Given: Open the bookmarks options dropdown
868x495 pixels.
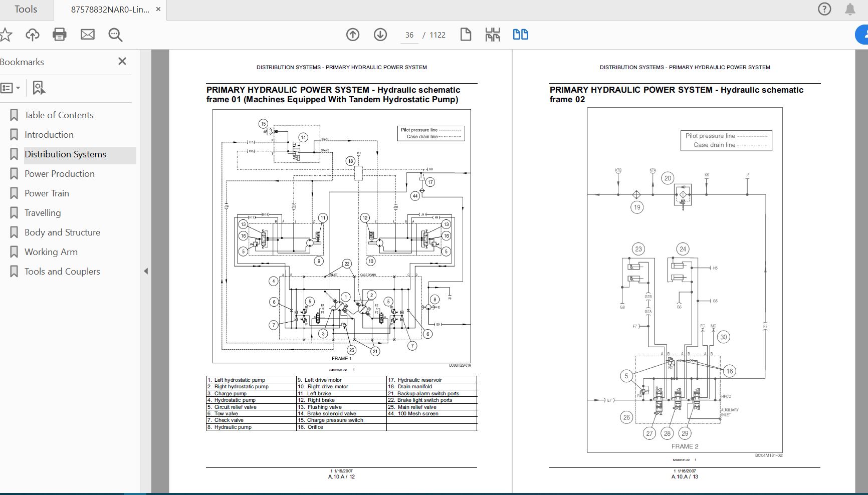Looking at the screenshot, I should (11, 88).
